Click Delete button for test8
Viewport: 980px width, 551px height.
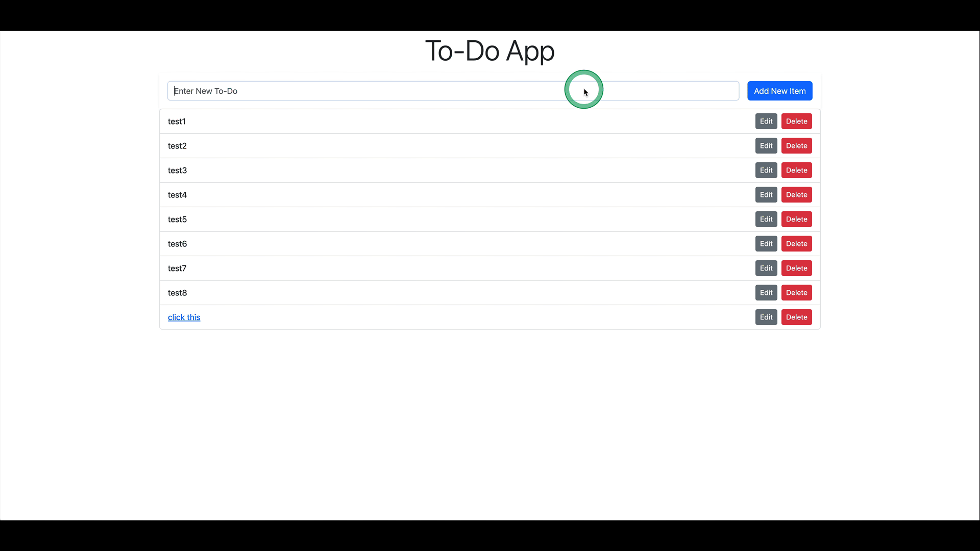[797, 293]
